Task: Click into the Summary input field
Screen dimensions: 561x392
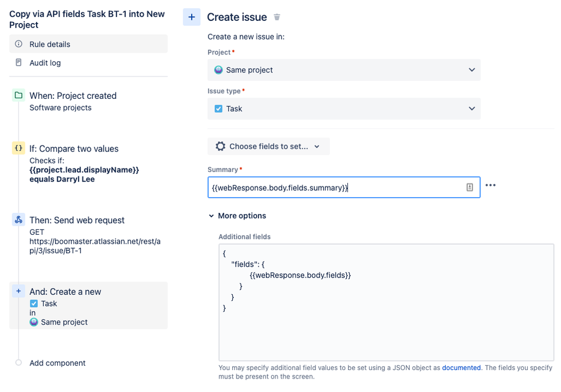Action: pyautogui.click(x=334, y=188)
